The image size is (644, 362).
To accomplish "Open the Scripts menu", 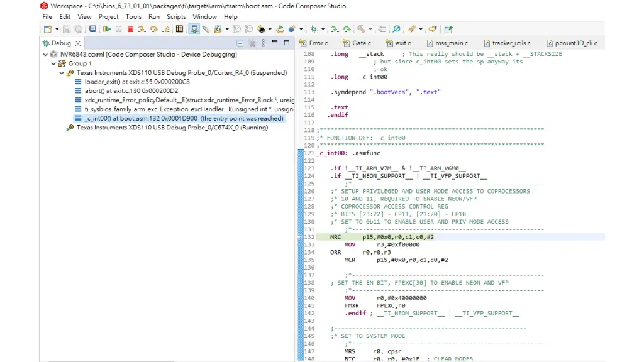I will [176, 17].
